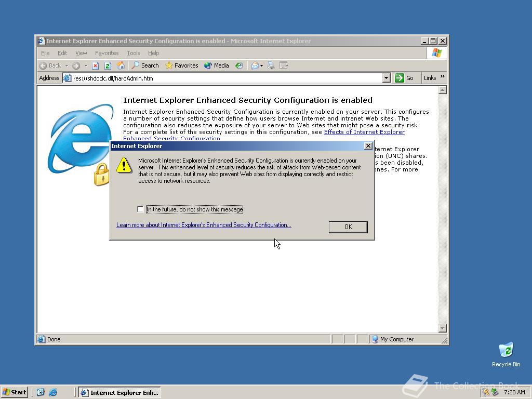This screenshot has width=532, height=399.
Task: Select the Recycle Bin desktop icon
Action: [x=506, y=355]
